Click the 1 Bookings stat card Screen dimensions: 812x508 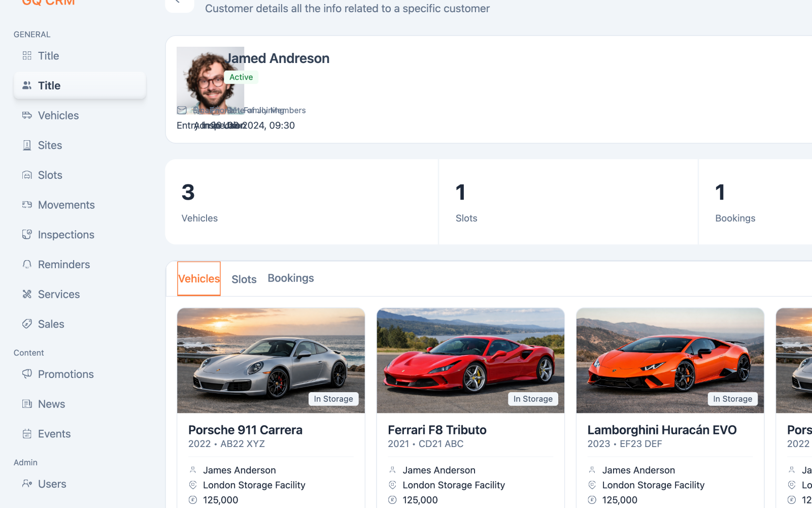tap(755, 202)
